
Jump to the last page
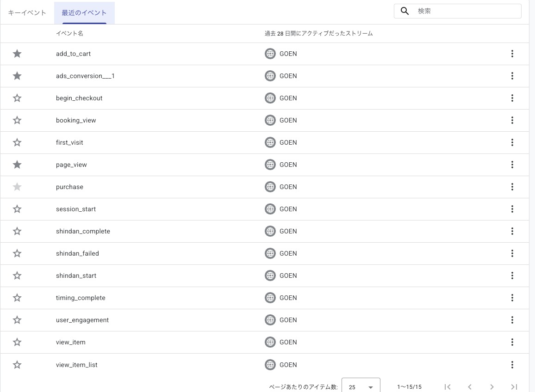pos(514,387)
